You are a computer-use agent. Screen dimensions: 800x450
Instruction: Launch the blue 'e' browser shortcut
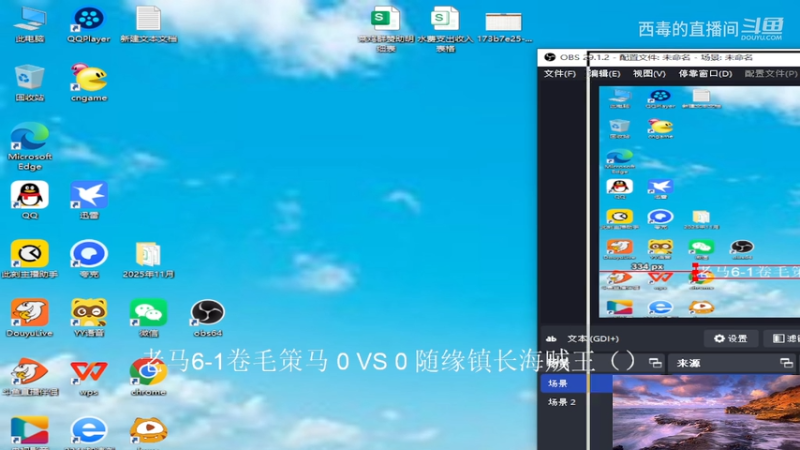[89, 432]
